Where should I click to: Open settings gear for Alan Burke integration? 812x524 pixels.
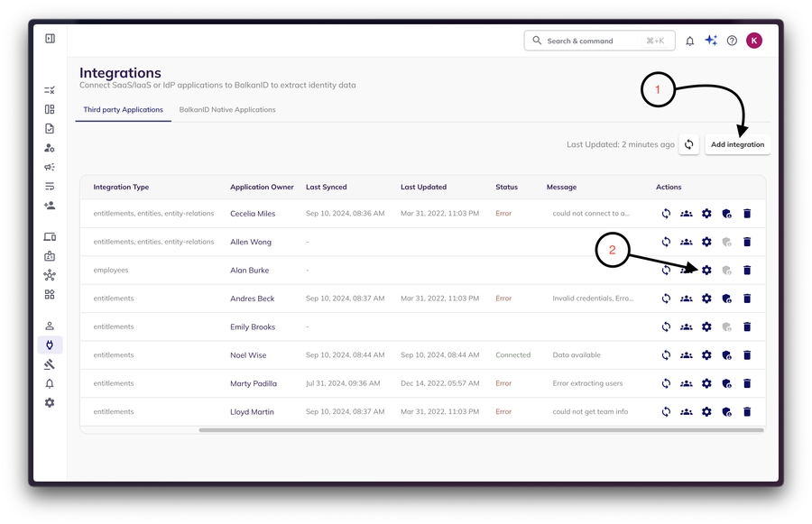click(706, 271)
